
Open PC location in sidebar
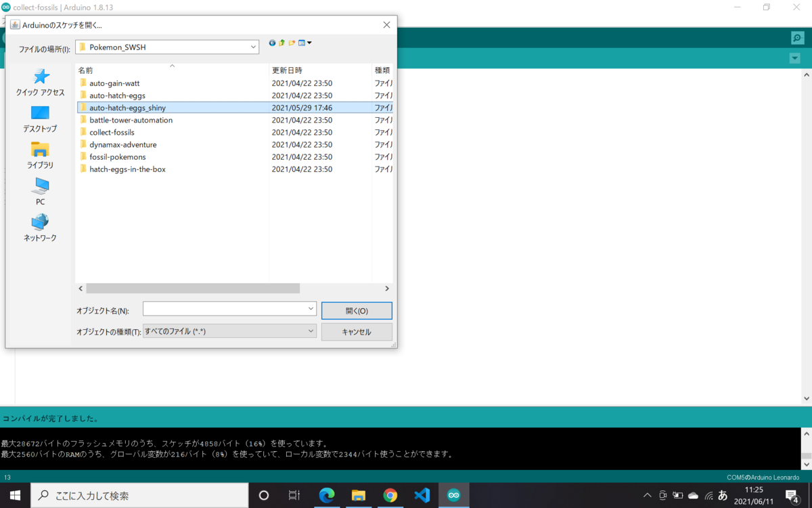41,192
